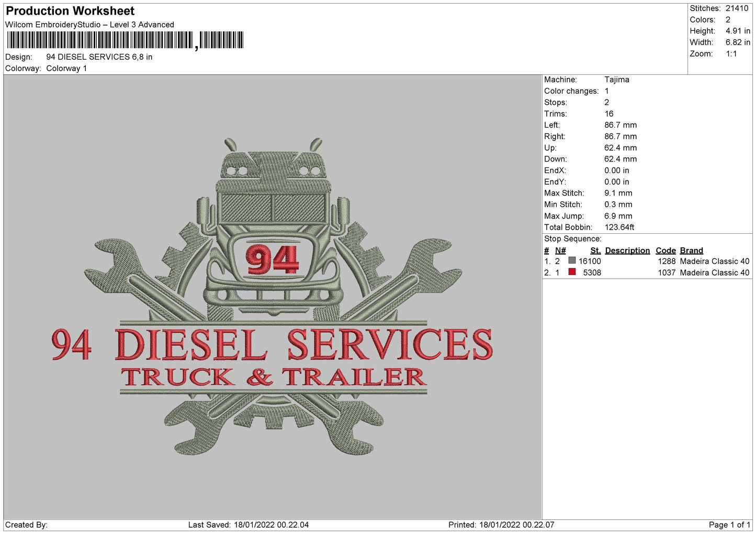Click the Total Bobbin value 123.64ft
This screenshot has width=756, height=534.
619,228
